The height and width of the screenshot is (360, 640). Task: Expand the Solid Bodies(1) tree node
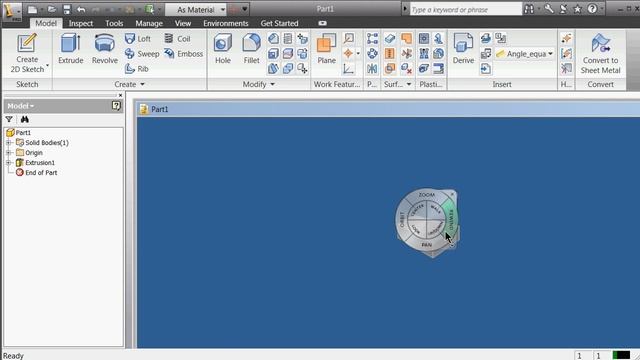(x=8, y=143)
